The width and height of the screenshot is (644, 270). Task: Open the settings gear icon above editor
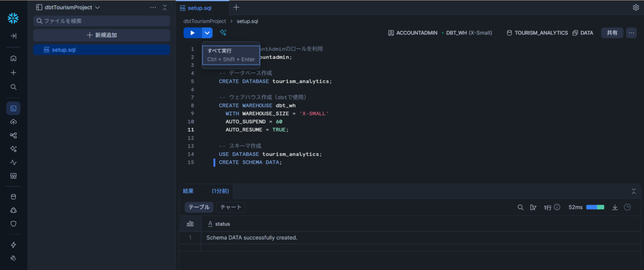pos(636,7)
